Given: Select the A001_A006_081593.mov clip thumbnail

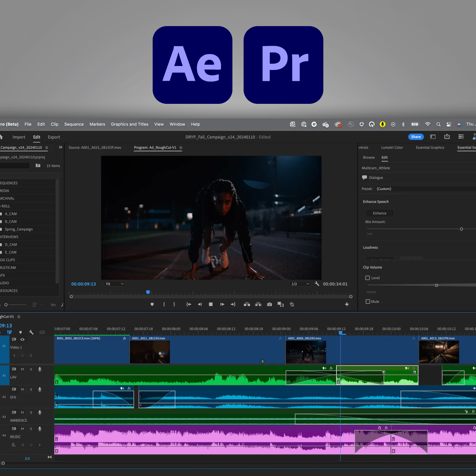Looking at the screenshot, I should [306, 352].
